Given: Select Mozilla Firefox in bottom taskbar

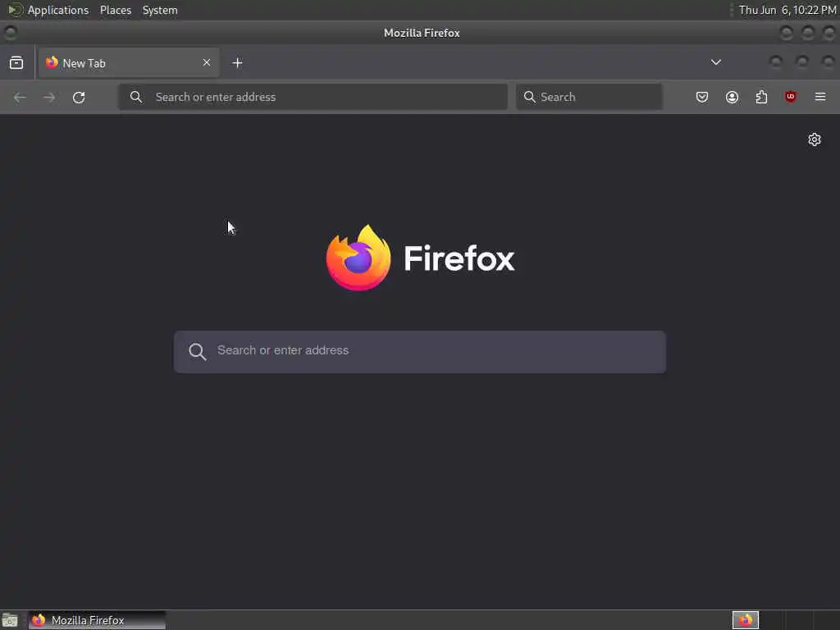Looking at the screenshot, I should (98, 620).
